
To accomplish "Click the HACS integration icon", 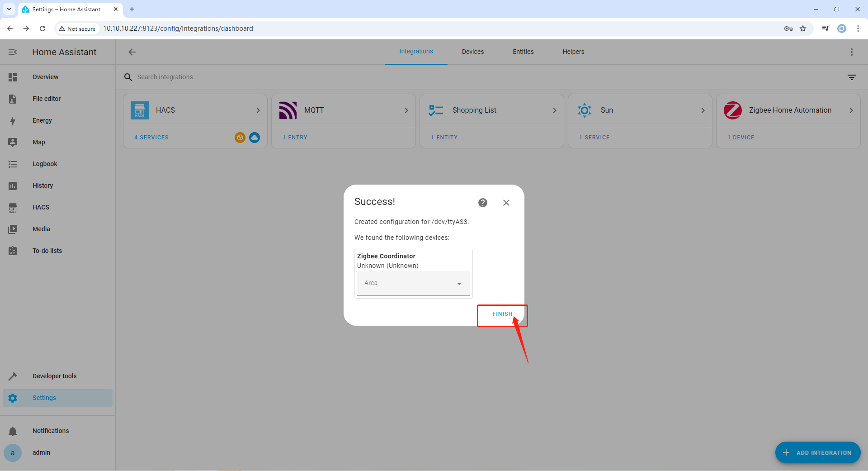I will click(140, 110).
